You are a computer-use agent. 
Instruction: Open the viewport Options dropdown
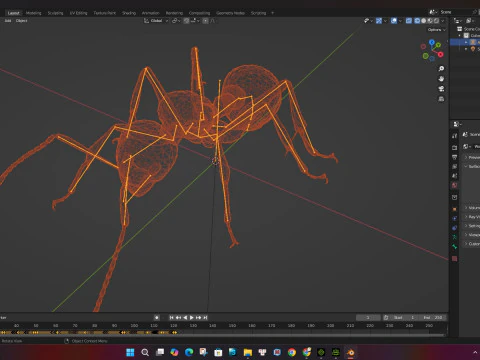pos(436,30)
